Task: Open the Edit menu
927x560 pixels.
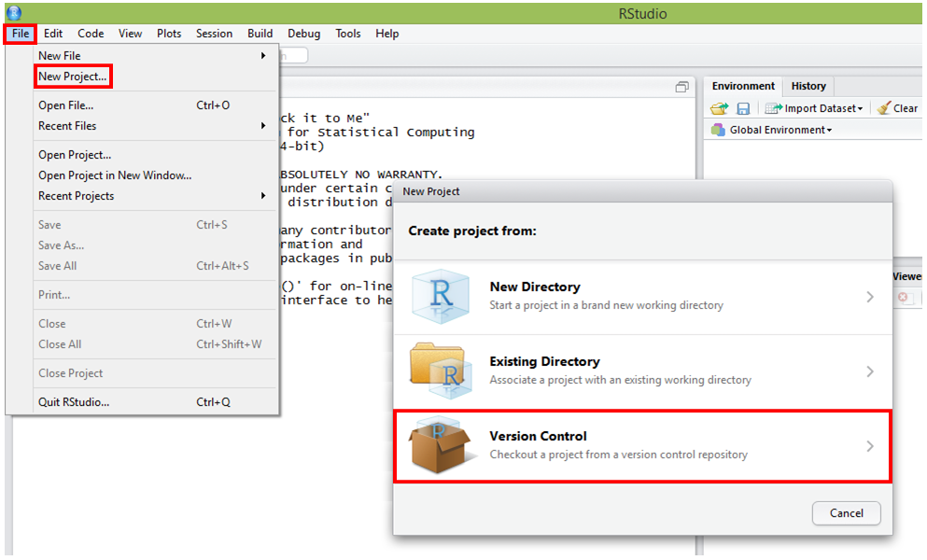Action: point(53,34)
